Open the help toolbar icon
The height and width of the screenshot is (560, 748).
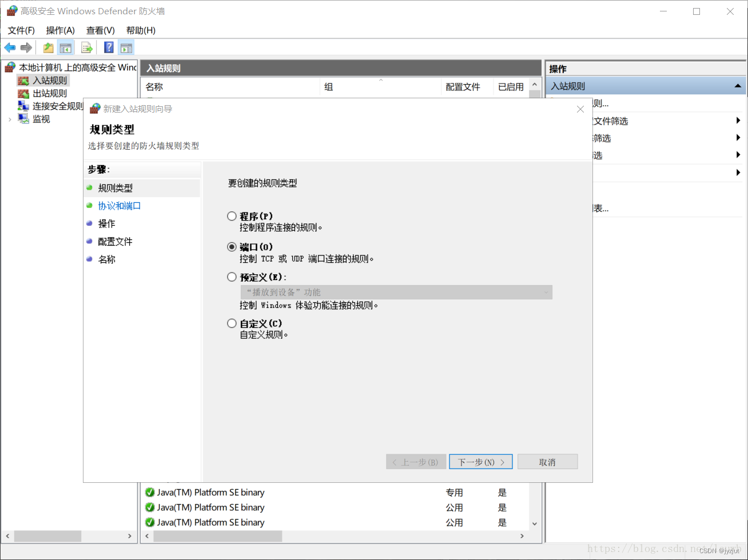click(x=109, y=47)
